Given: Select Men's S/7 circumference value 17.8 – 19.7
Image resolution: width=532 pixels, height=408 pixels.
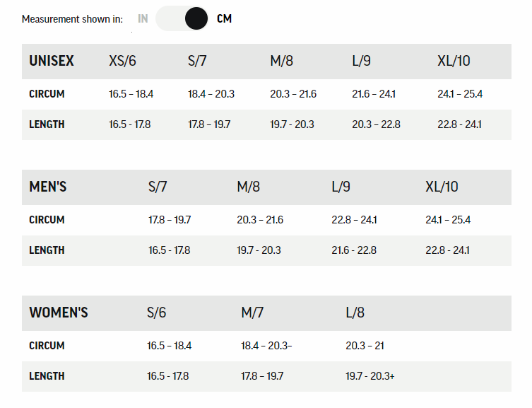Looking at the screenshot, I should (170, 220).
